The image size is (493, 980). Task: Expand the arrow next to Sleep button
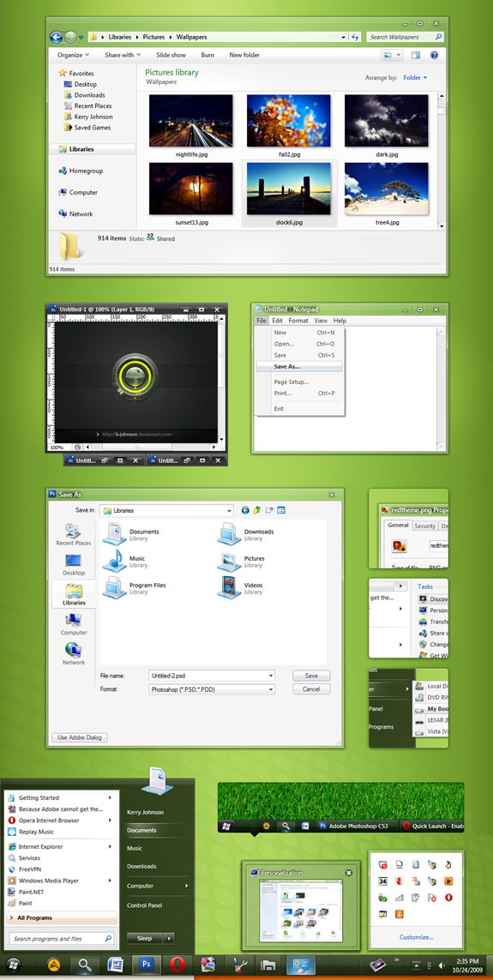(169, 938)
